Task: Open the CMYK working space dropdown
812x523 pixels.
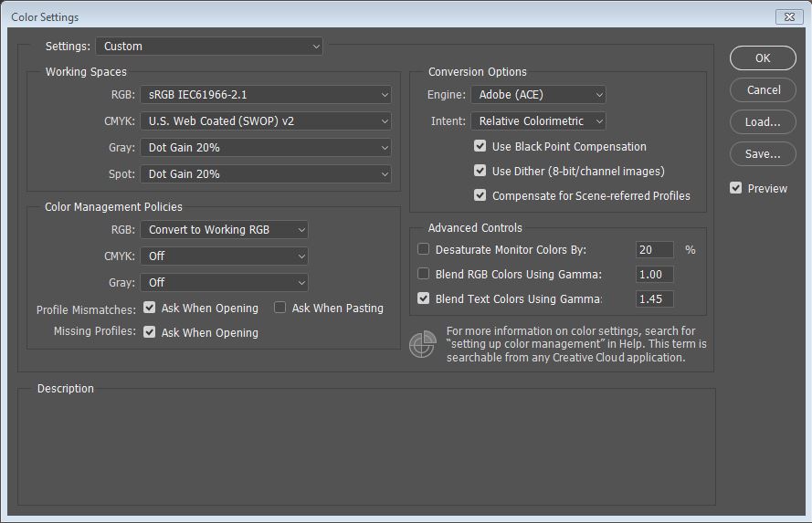Action: pos(265,120)
